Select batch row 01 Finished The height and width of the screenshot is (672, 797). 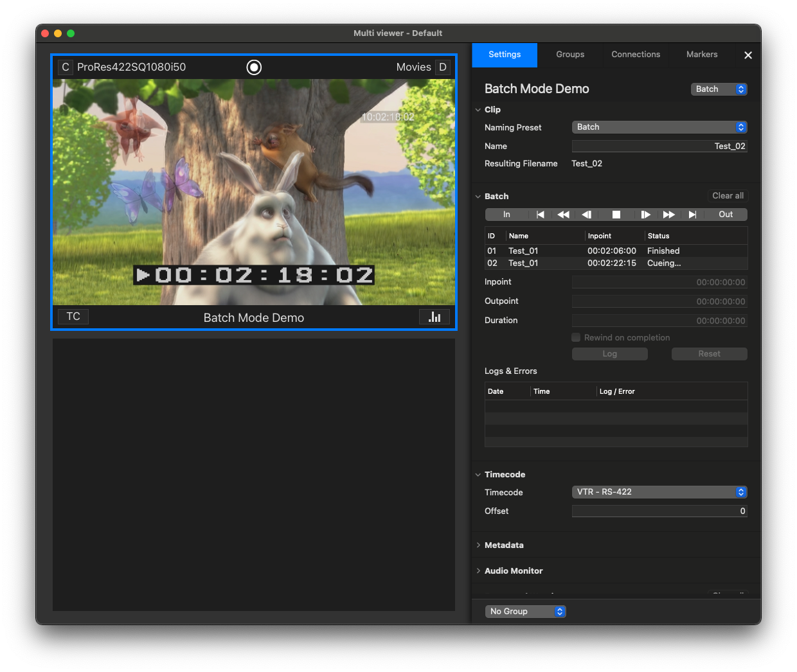pyautogui.click(x=616, y=251)
